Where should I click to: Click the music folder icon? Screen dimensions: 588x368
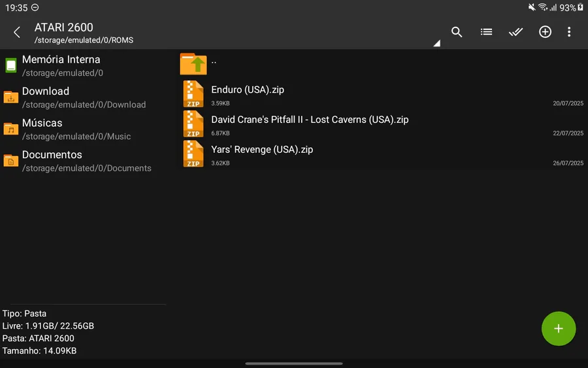(x=11, y=129)
